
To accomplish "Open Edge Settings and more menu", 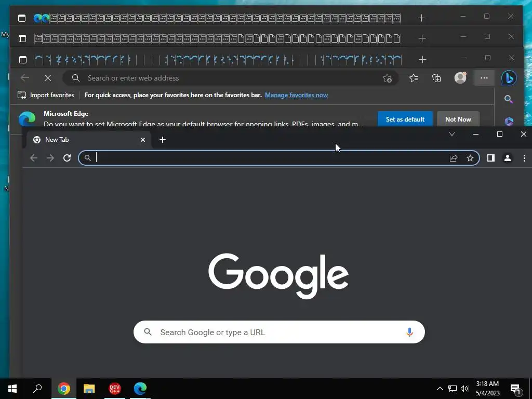I will [484, 78].
